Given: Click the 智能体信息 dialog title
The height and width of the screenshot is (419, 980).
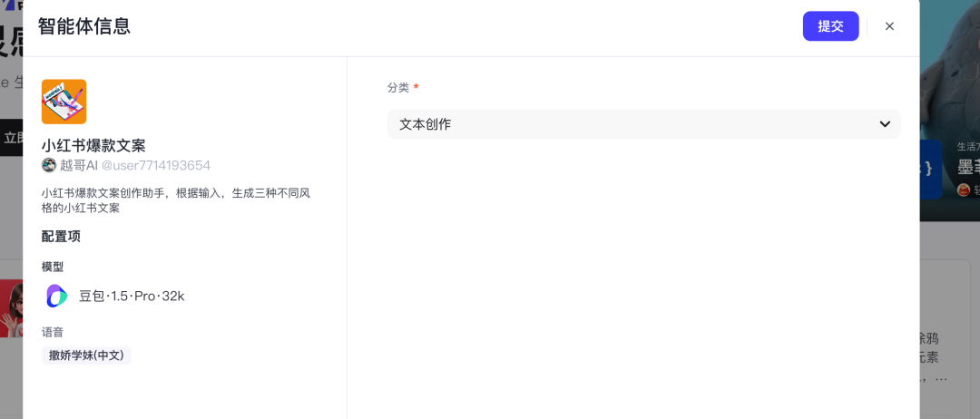Looking at the screenshot, I should 84,26.
